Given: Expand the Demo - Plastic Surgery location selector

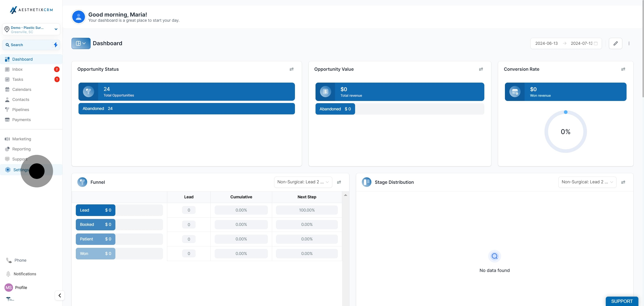Looking at the screenshot, I should [x=31, y=30].
